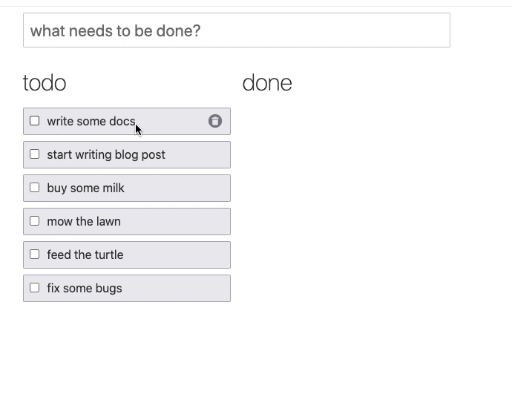
Task: Click the 'todo' column heading
Action: click(x=45, y=82)
